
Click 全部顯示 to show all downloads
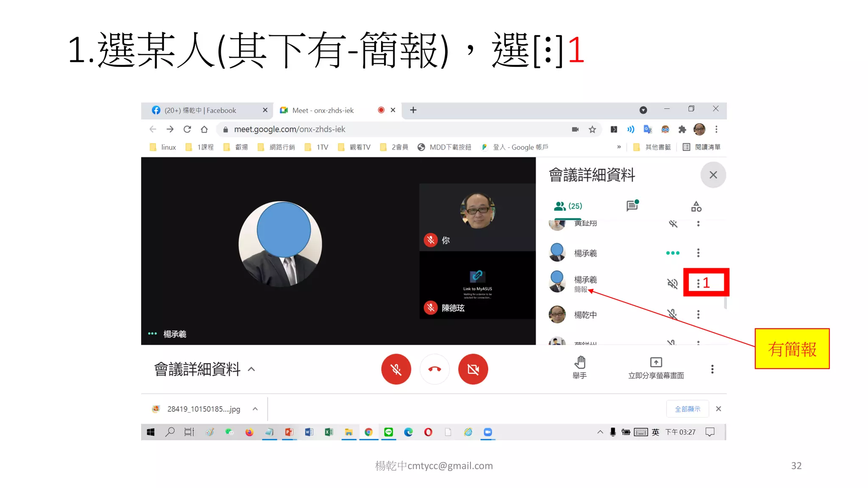[687, 409]
